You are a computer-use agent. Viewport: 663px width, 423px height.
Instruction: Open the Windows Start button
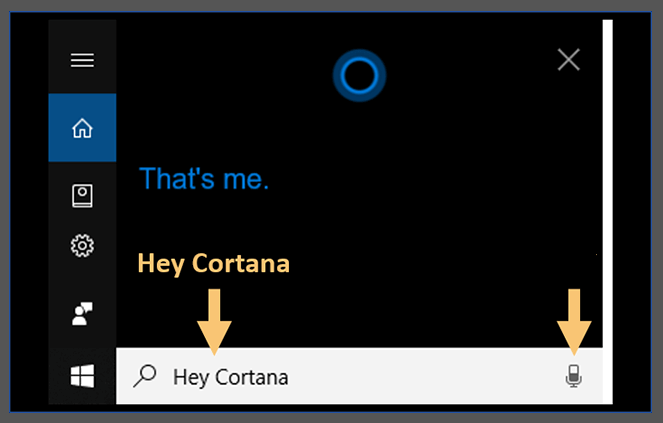click(x=82, y=376)
